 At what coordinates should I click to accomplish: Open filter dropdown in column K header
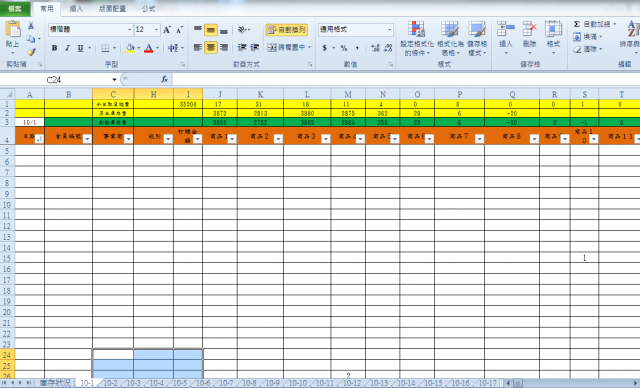pyautogui.click(x=278, y=139)
